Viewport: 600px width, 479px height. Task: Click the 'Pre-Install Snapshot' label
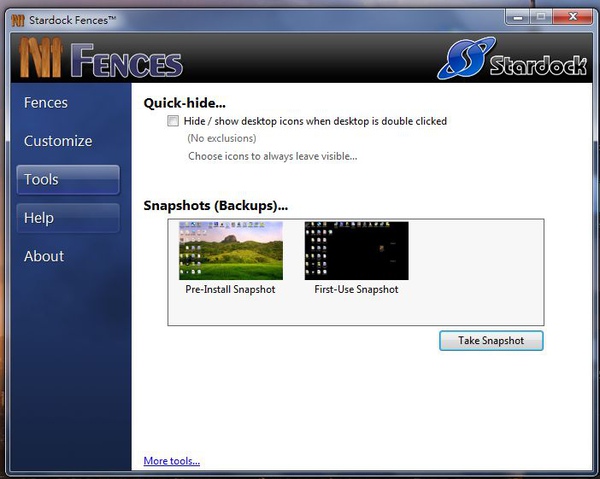pos(230,289)
